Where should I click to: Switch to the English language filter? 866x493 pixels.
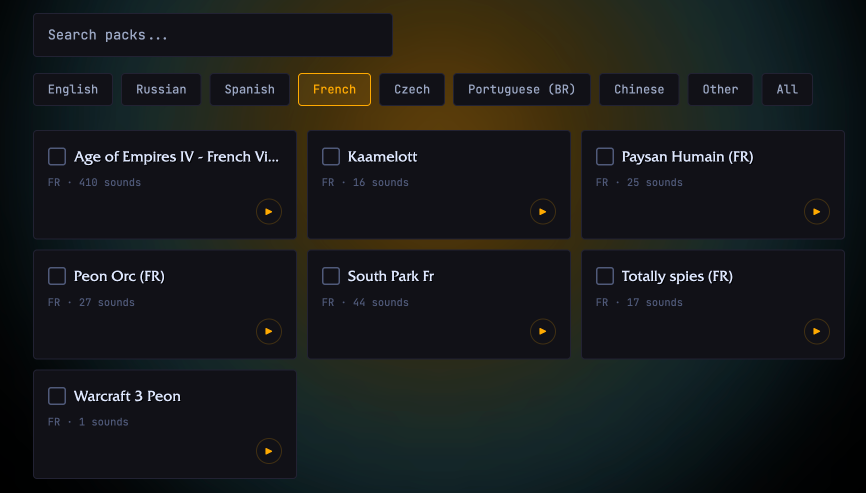73,89
